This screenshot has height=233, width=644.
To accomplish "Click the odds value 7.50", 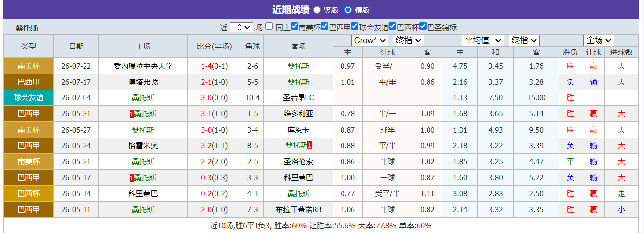I will tap(495, 98).
